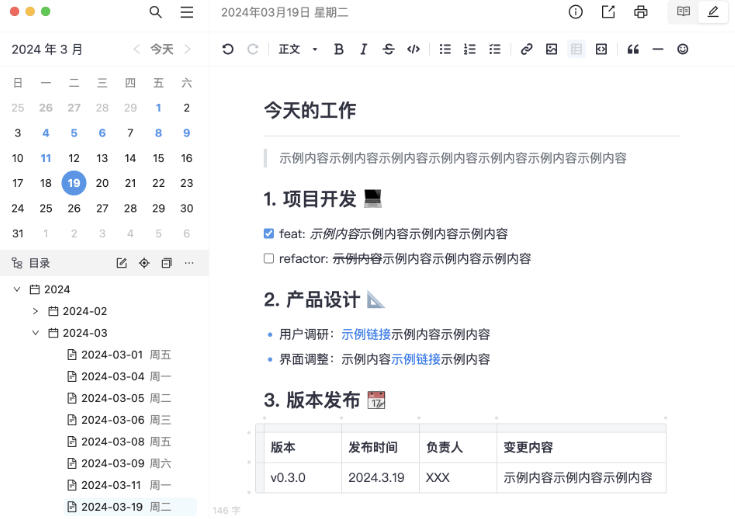Insert a task checklist
The height and width of the screenshot is (519, 735).
click(495, 49)
